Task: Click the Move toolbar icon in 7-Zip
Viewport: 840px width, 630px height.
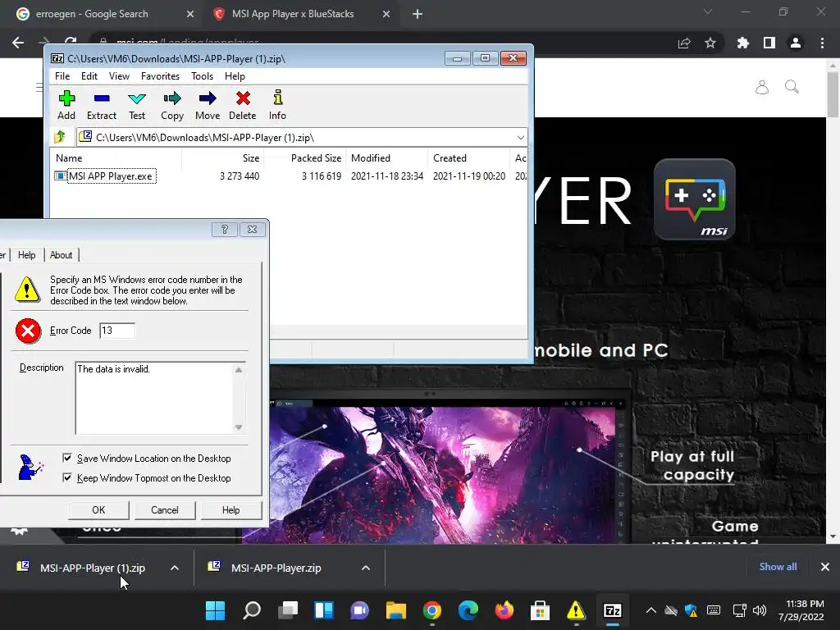Action: pos(208,105)
